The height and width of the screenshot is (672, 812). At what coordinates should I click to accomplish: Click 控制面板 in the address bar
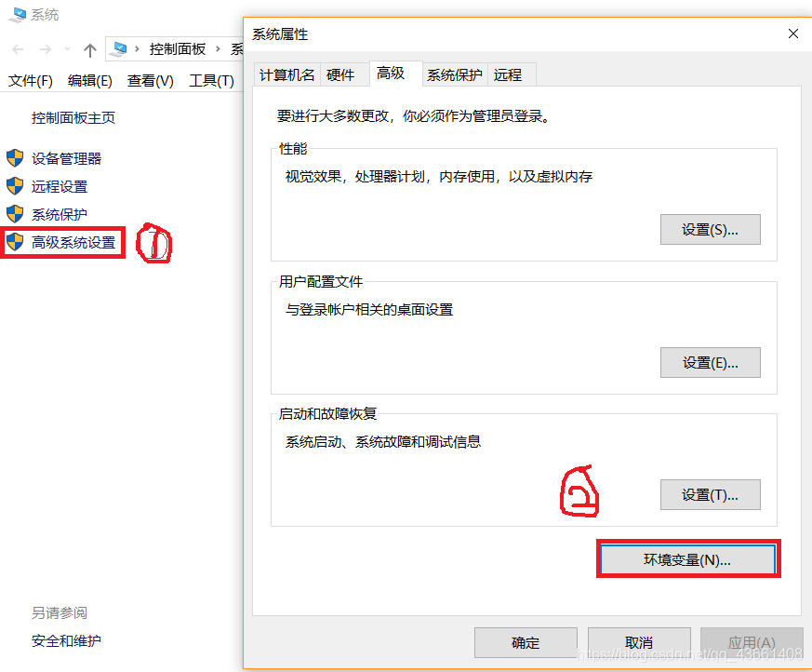(178, 49)
